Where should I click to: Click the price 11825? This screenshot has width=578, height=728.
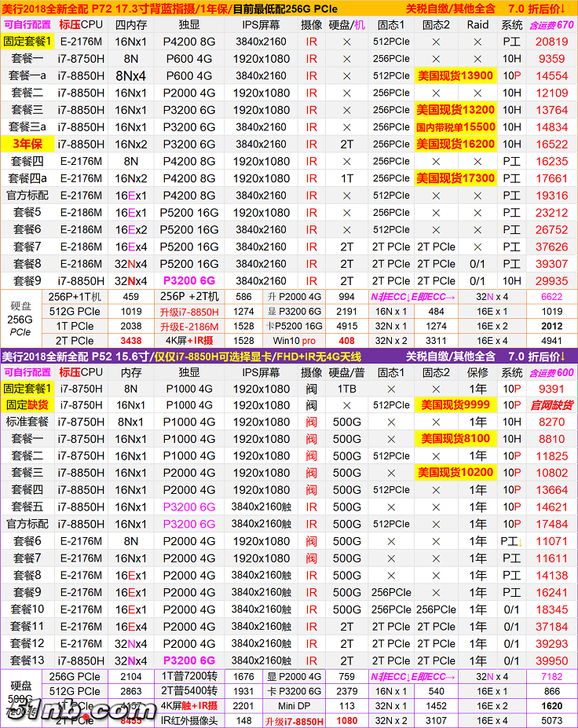pos(551,456)
